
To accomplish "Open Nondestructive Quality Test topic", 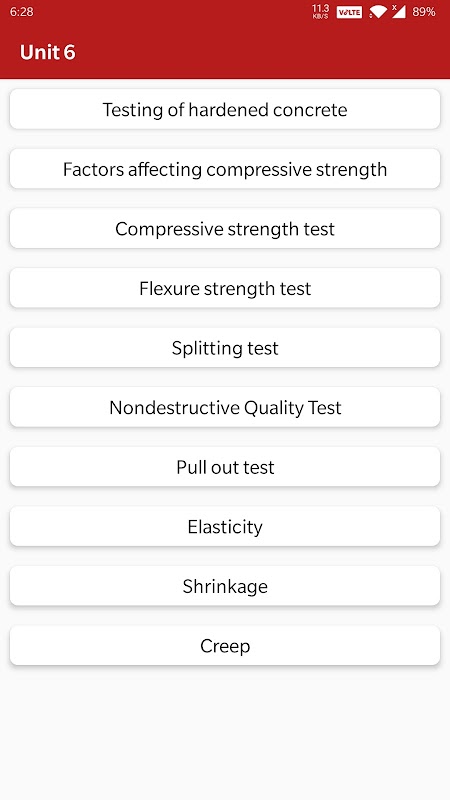I will (x=225, y=407).
